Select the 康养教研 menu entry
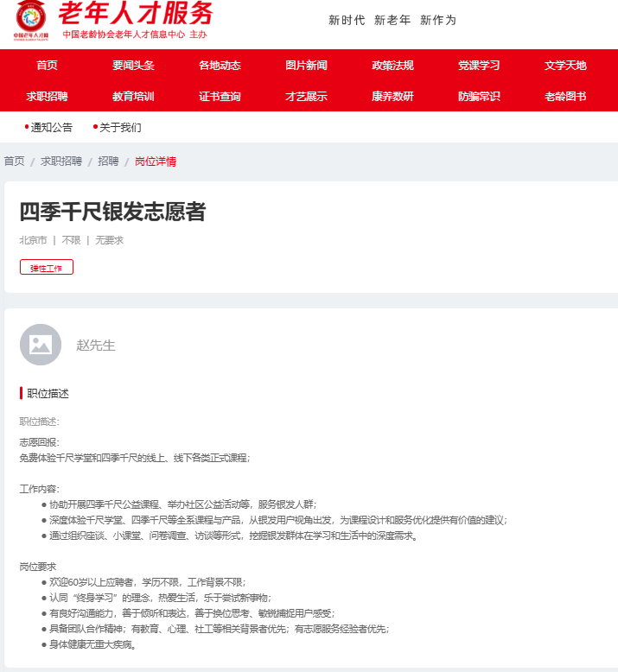 (x=392, y=97)
